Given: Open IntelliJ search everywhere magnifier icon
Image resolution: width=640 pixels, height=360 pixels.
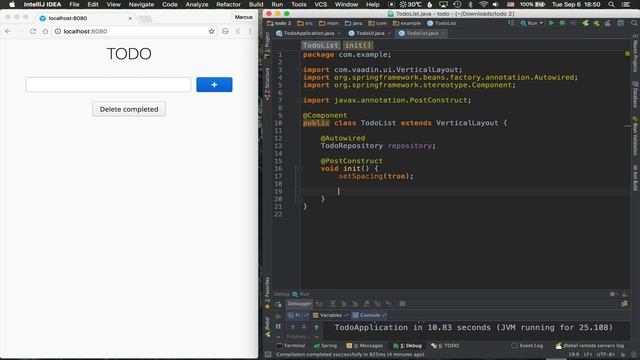Looking at the screenshot, I should tap(634, 23).
